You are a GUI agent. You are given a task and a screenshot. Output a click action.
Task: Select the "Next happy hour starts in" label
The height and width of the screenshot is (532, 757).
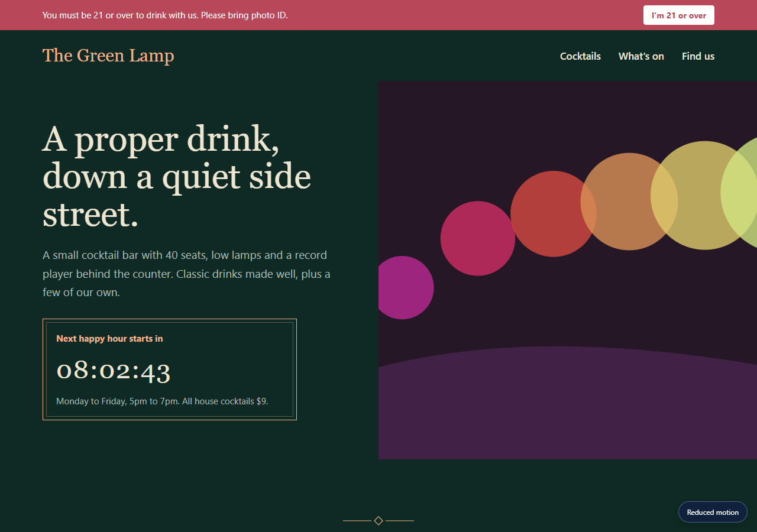(x=109, y=339)
